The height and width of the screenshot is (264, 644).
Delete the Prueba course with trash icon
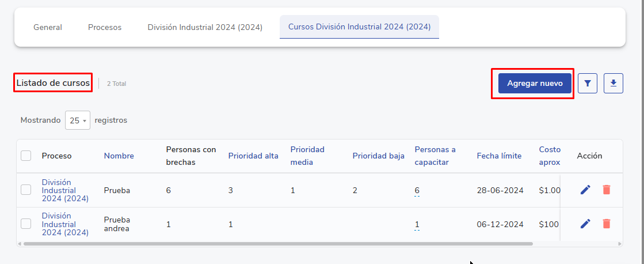pos(606,190)
